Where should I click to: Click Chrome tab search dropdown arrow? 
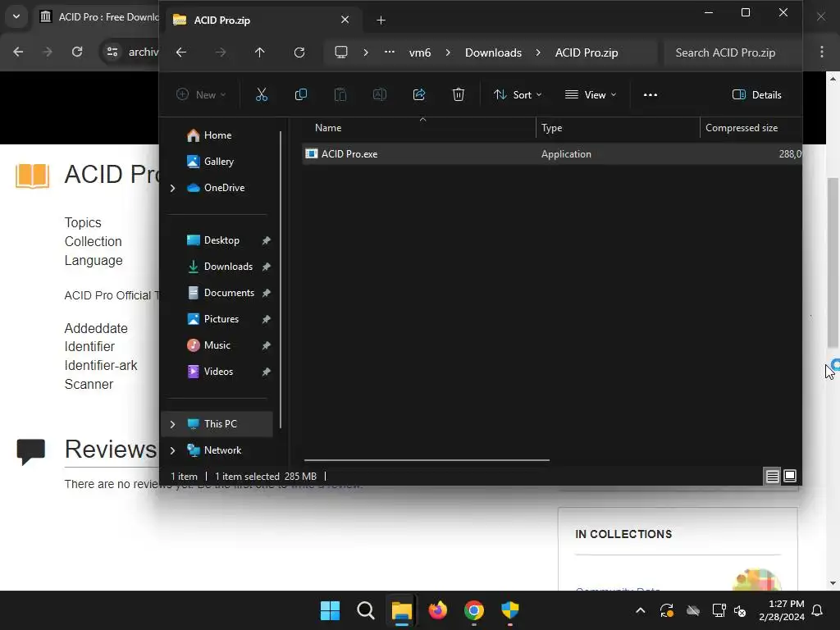tap(16, 16)
